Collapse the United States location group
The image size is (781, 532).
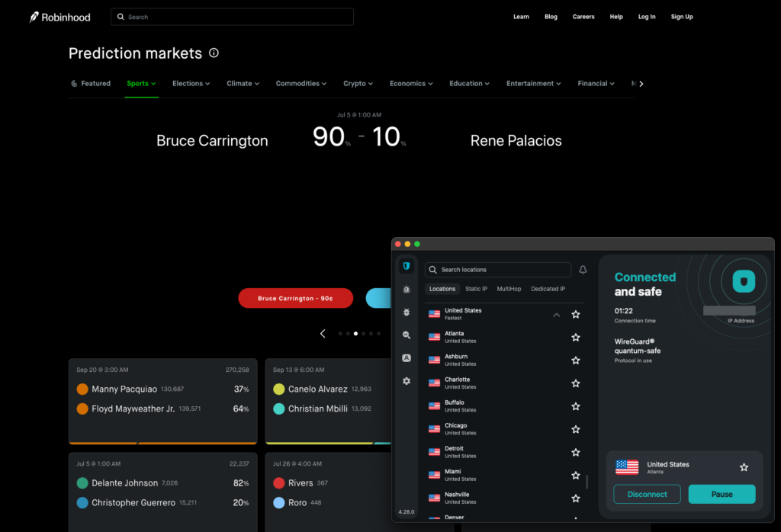(556, 315)
